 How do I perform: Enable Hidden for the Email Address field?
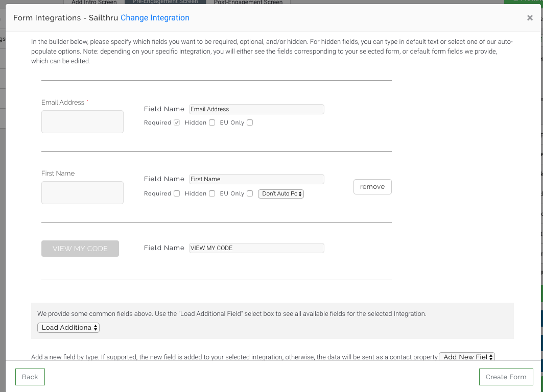click(212, 122)
